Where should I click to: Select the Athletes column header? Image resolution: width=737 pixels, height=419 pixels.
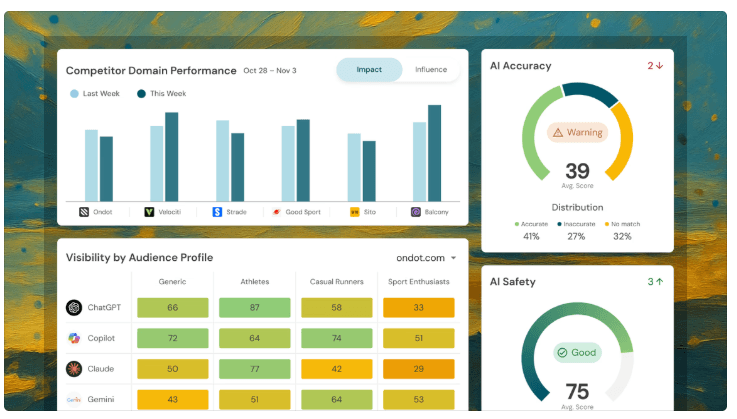coord(255,282)
